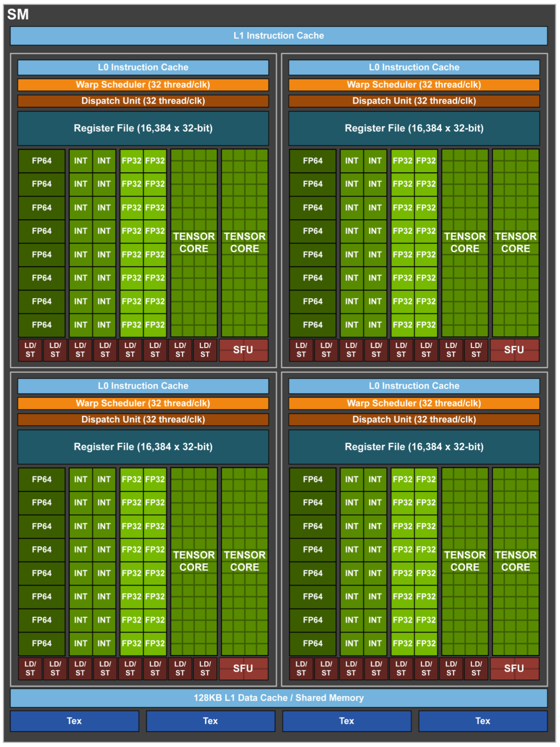
Task: Select the L0 Instruction Cache in lower-right partition
Action: [414, 386]
